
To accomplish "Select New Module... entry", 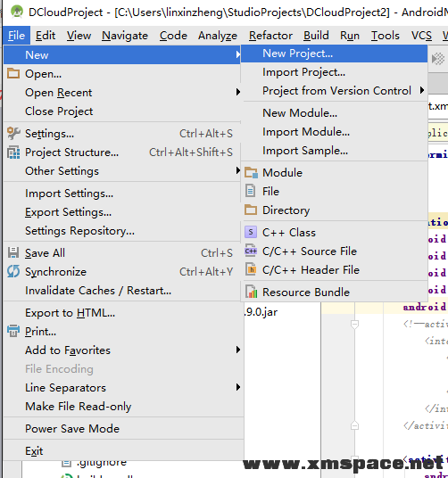I will [334, 112].
